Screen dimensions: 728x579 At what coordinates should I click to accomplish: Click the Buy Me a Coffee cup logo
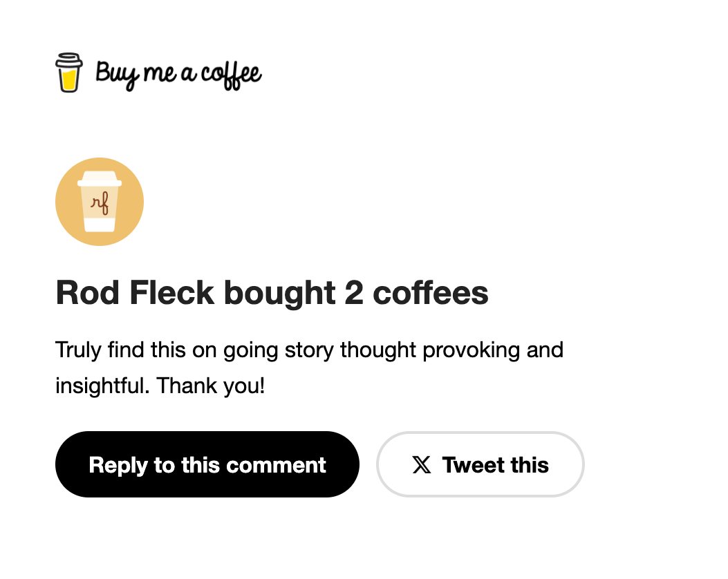coord(68,73)
